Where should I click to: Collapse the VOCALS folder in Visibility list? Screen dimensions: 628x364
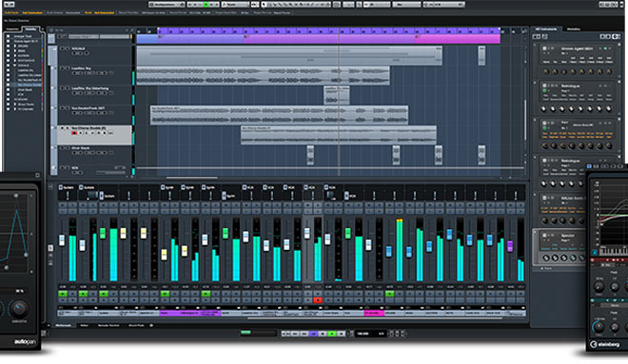[x=15, y=66]
